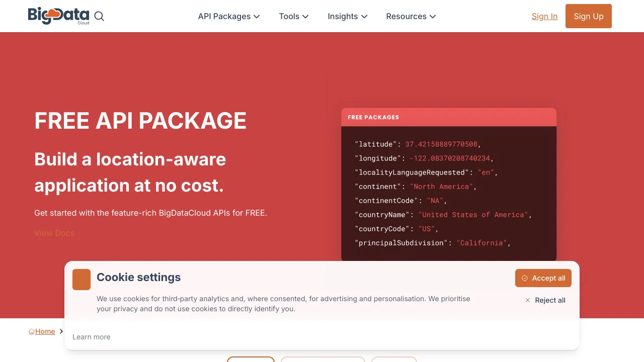The image size is (644, 362).
Task: Click the "continent" North America line
Action: pos(416,187)
